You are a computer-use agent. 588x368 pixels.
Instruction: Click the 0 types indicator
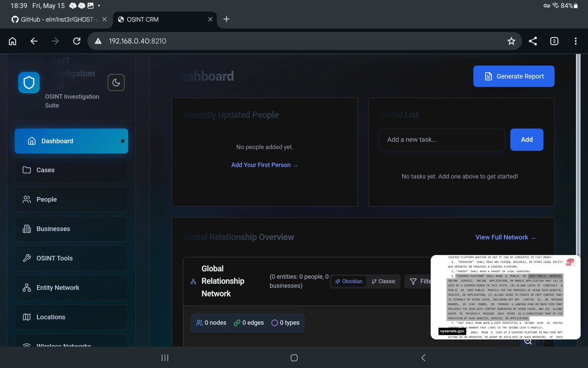pos(286,323)
